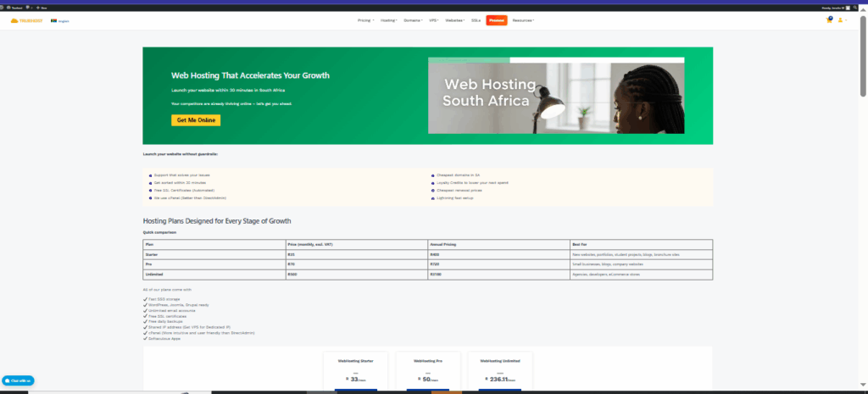The width and height of the screenshot is (868, 394).
Task: Click the plus New icon in admin bar
Action: coord(38,8)
